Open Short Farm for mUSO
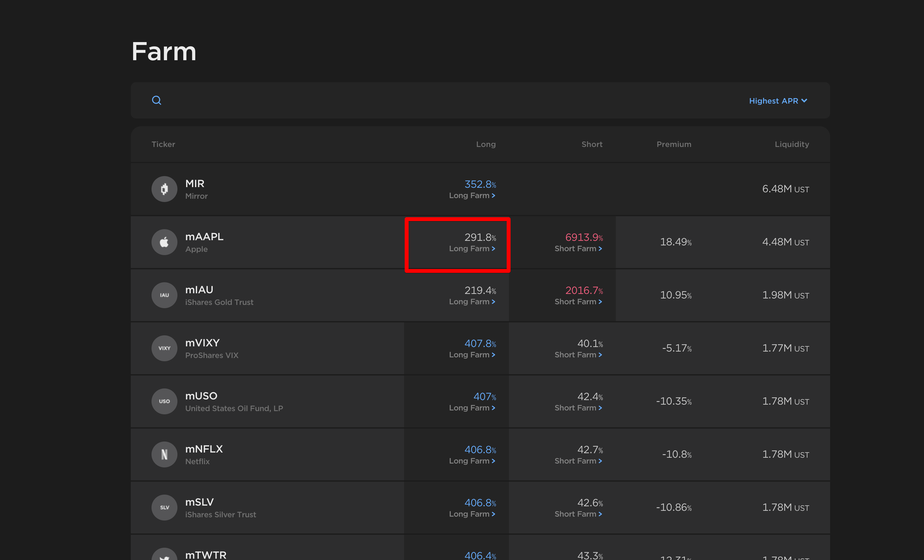This screenshot has height=560, width=924. pyautogui.click(x=578, y=408)
